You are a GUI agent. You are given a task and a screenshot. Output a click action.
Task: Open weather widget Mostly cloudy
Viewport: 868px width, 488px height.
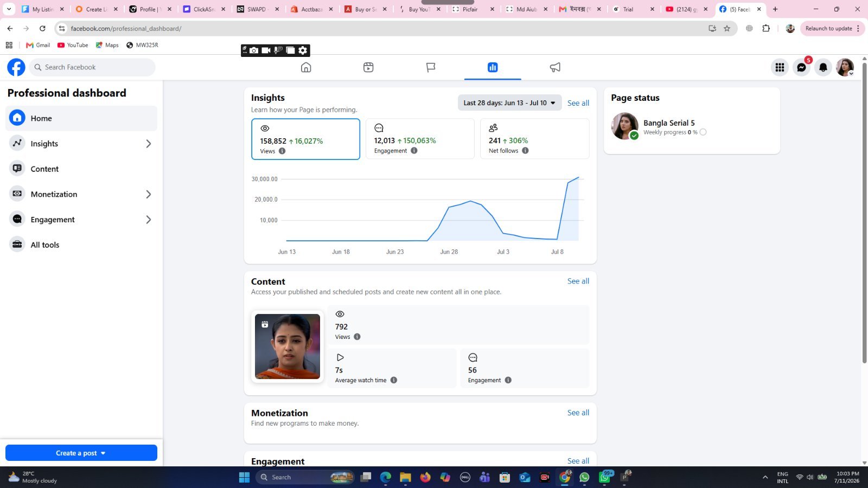(33, 477)
